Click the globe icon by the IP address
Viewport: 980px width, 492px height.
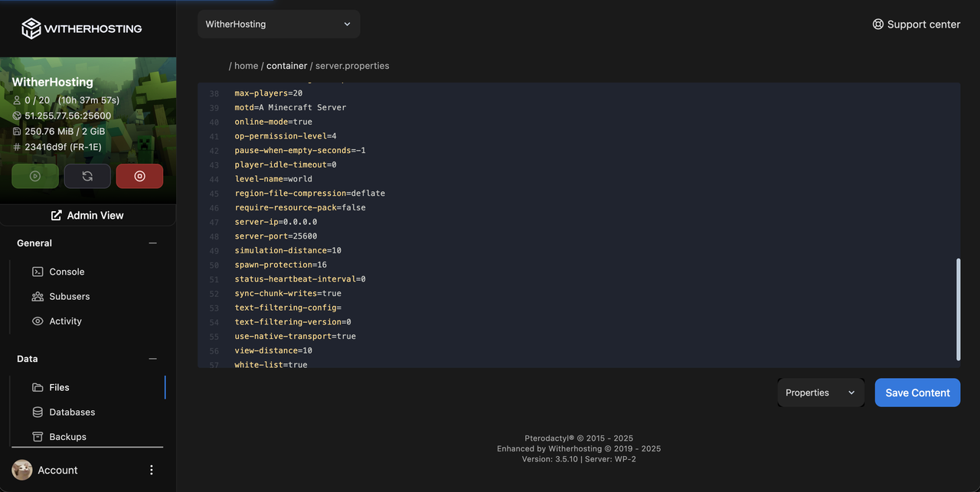point(17,116)
